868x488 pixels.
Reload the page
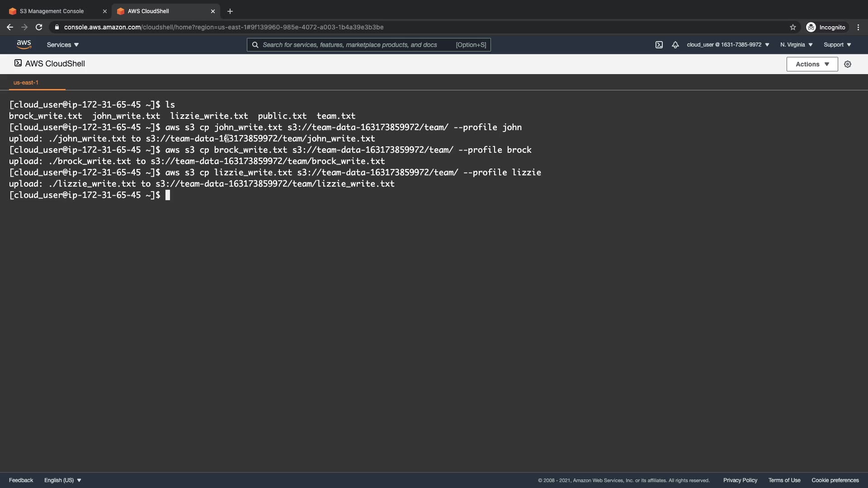[39, 27]
